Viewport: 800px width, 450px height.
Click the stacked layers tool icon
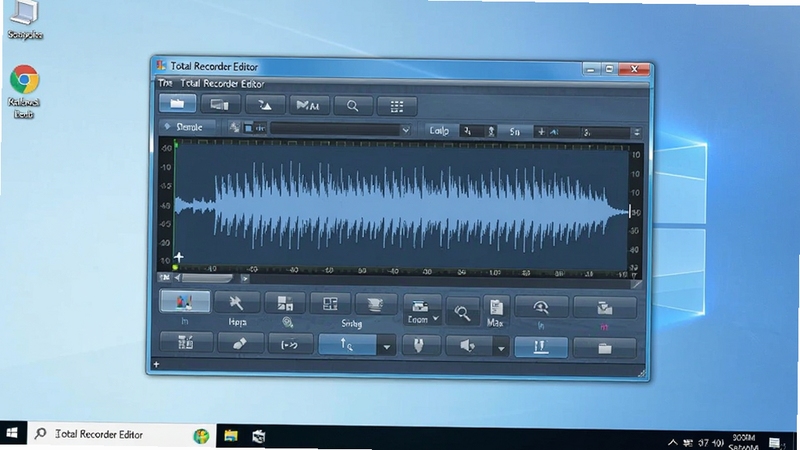pyautogui.click(x=376, y=305)
